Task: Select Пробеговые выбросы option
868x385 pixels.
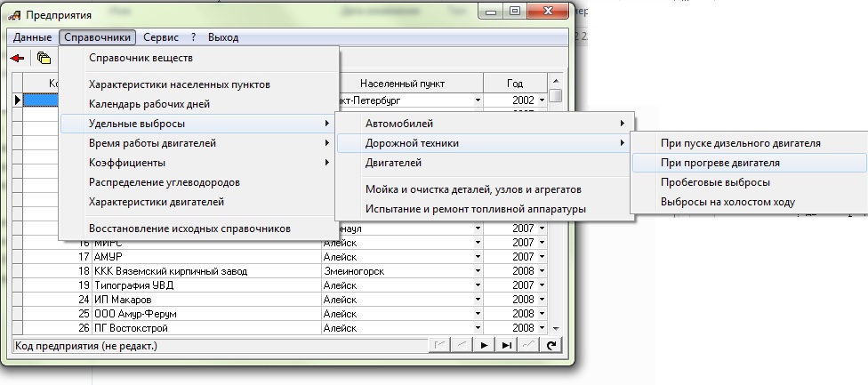Action: tap(715, 182)
